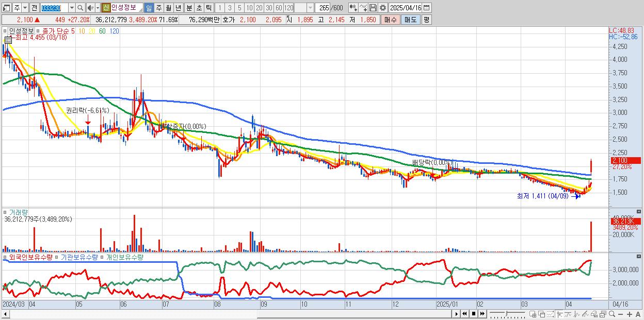Click the green 신 badge icon
This screenshot has height=320, width=644.
point(106,8)
